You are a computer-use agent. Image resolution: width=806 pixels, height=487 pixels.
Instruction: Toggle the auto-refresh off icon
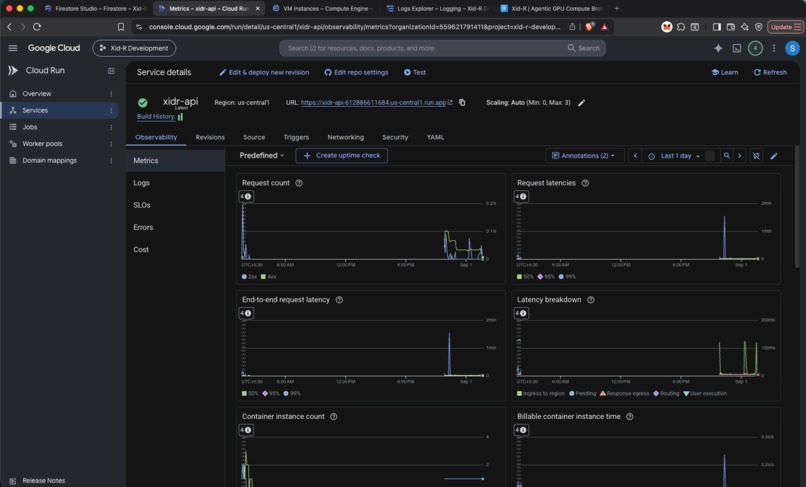tap(756, 155)
